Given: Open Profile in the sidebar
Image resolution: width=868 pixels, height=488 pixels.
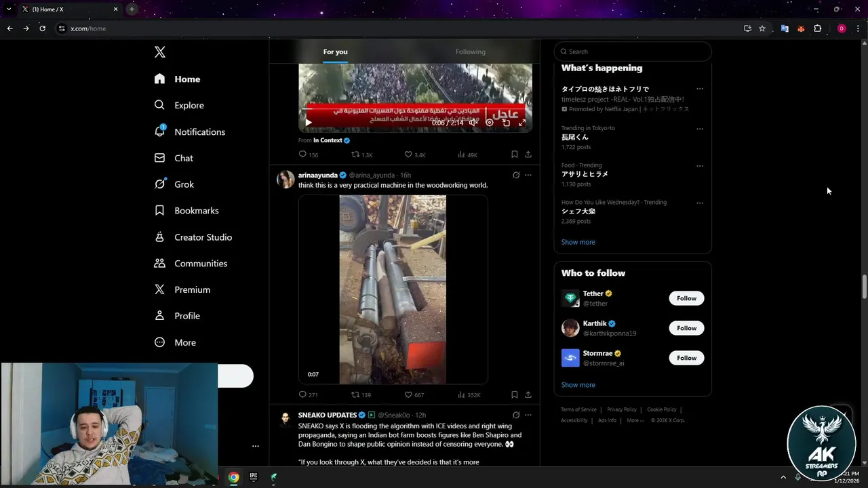Looking at the screenshot, I should (177, 316).
